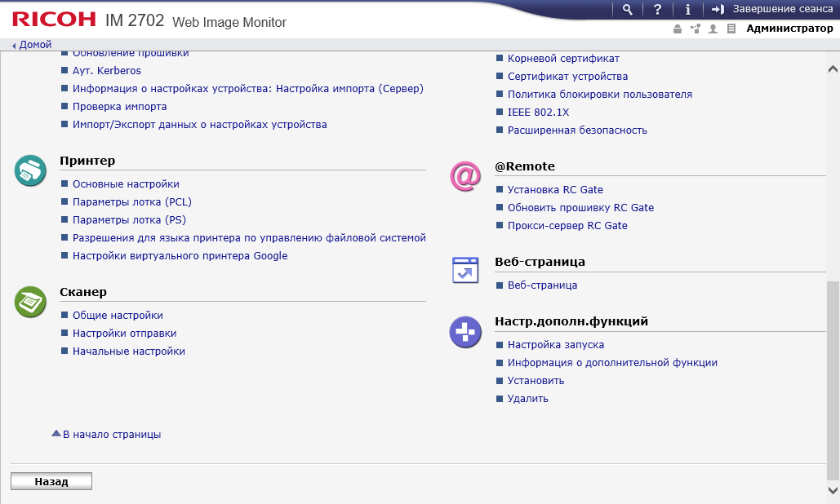Click the grey user status icon
840x504 pixels.
point(713,29)
